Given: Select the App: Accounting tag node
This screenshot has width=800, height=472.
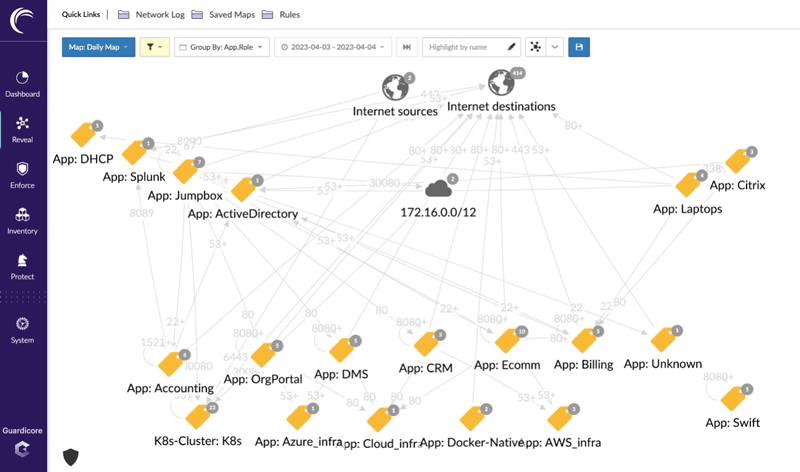Looking at the screenshot, I should pyautogui.click(x=170, y=364).
